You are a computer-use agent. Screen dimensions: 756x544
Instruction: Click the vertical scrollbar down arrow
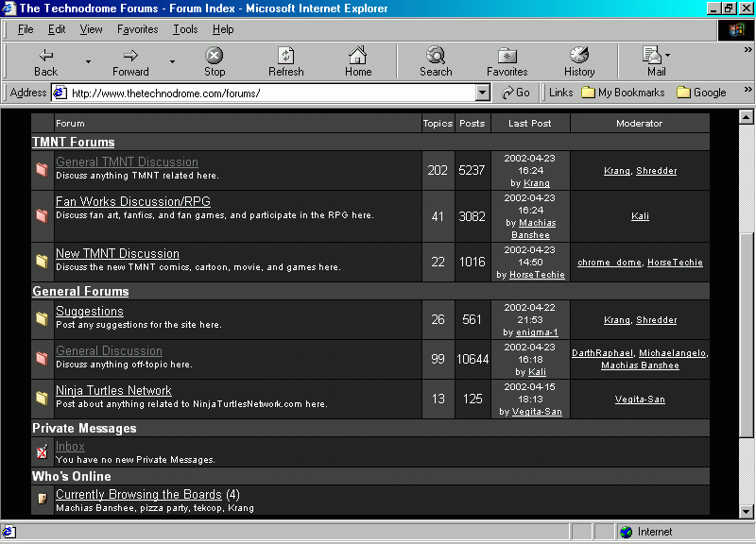pos(747,510)
